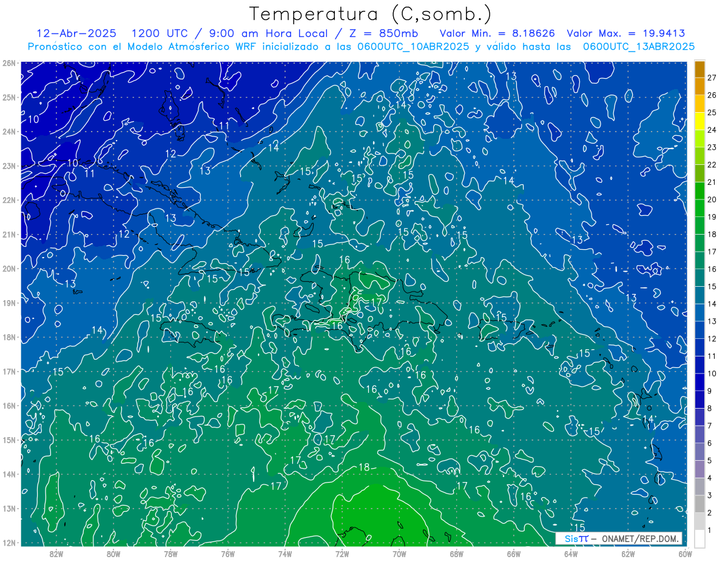Click the white swatch below 1 on color scale

pos(699,538)
